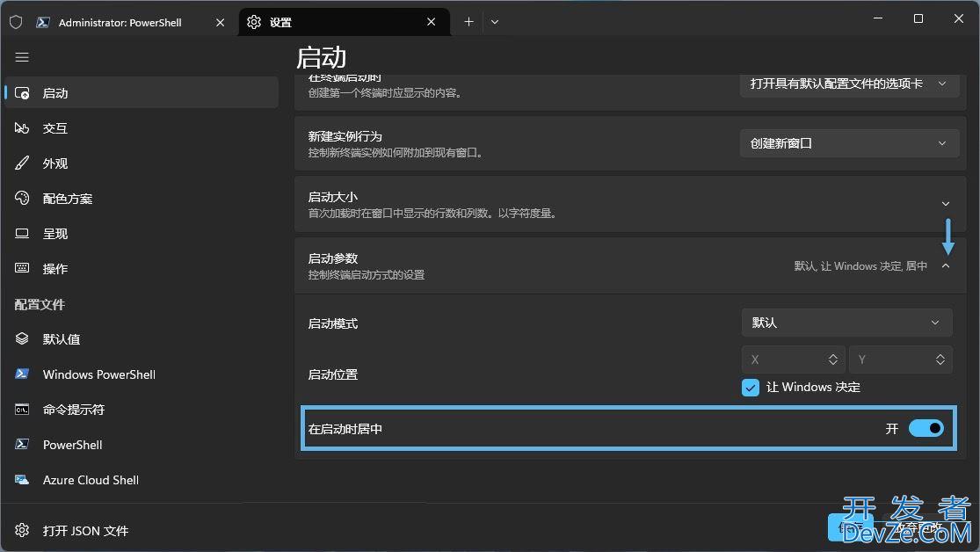Click the X position input field

[793, 360]
